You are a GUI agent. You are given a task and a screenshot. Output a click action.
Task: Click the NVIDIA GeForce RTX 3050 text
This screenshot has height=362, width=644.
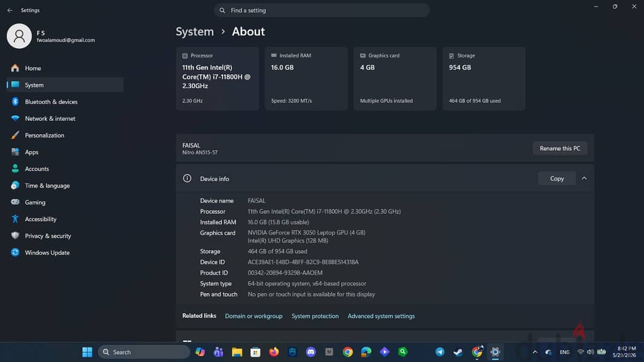pos(306,232)
